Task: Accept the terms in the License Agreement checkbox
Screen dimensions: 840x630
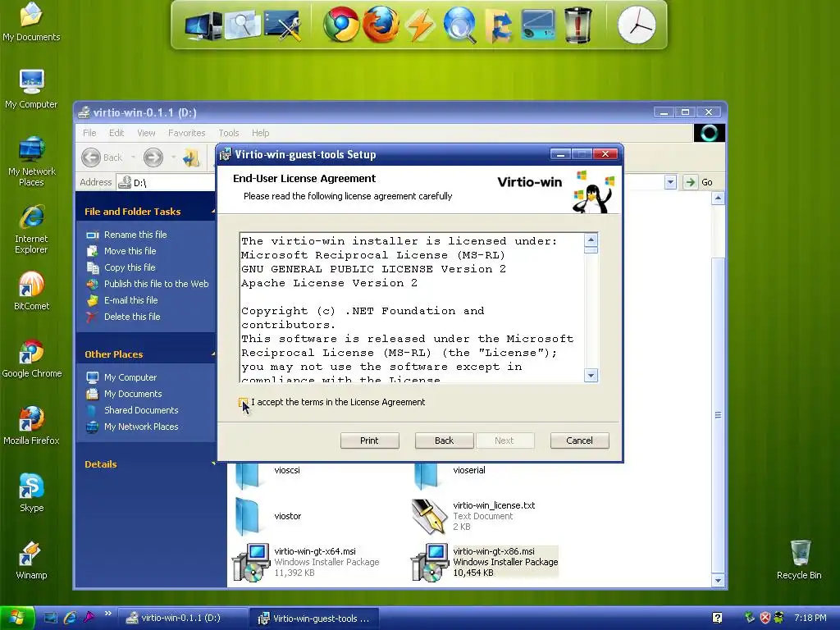Action: pyautogui.click(x=243, y=402)
